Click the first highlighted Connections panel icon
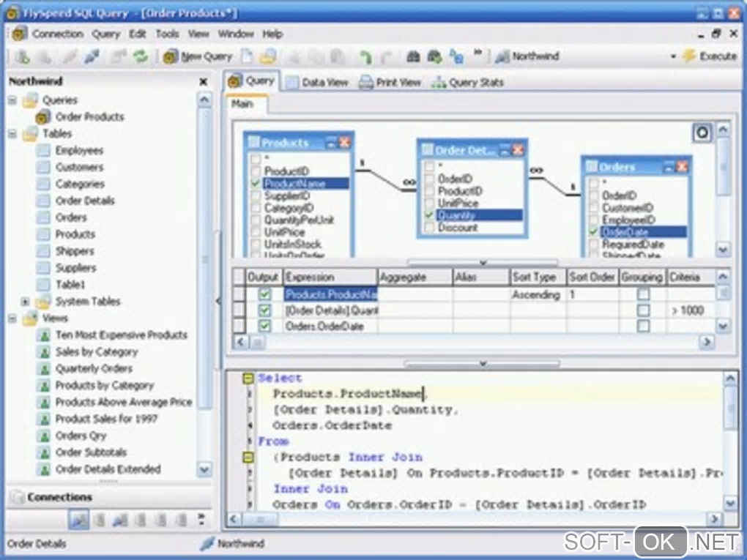 (x=78, y=520)
